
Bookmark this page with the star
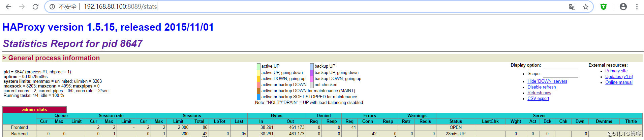coord(586,7)
